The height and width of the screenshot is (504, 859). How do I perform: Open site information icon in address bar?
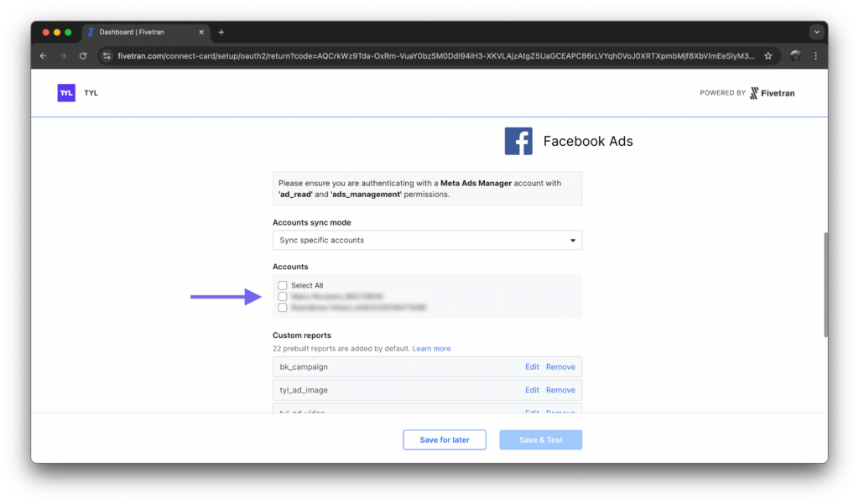point(107,56)
